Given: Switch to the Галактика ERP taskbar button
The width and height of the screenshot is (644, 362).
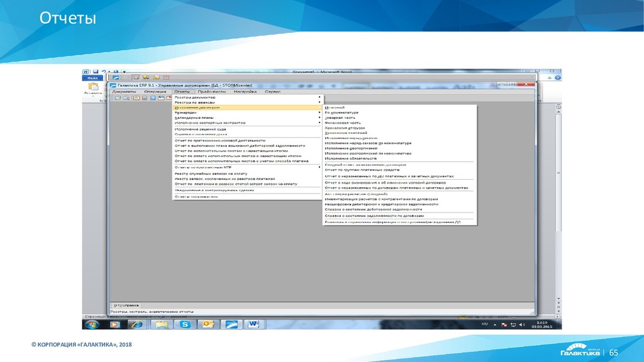Looking at the screenshot, I should click(231, 324).
